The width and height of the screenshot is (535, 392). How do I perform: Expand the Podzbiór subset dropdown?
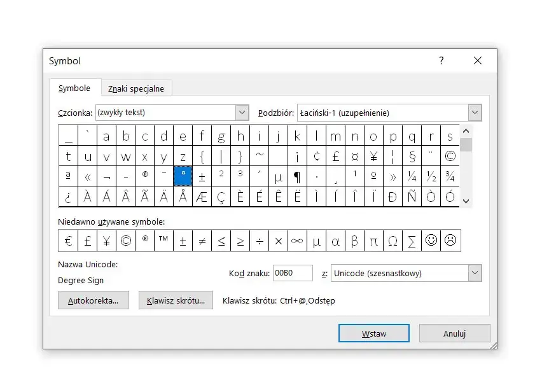coord(475,113)
